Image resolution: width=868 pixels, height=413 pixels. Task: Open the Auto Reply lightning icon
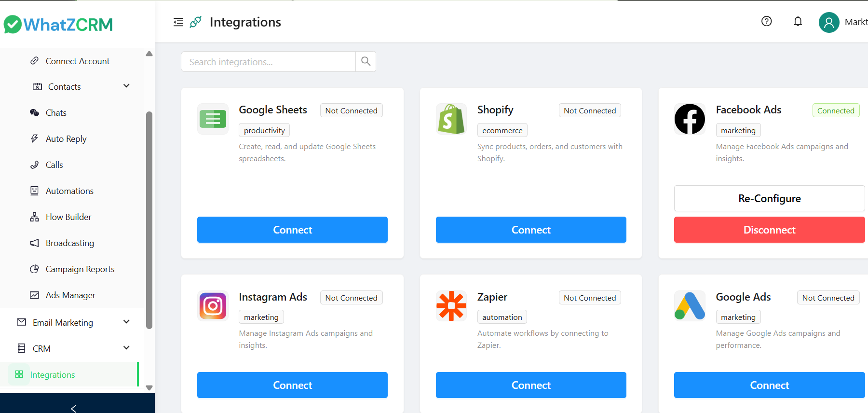click(x=34, y=138)
